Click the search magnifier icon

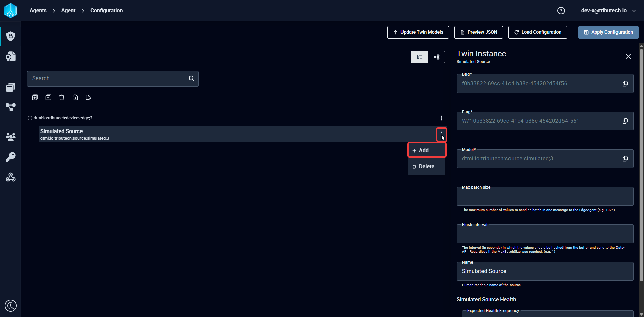tap(192, 78)
